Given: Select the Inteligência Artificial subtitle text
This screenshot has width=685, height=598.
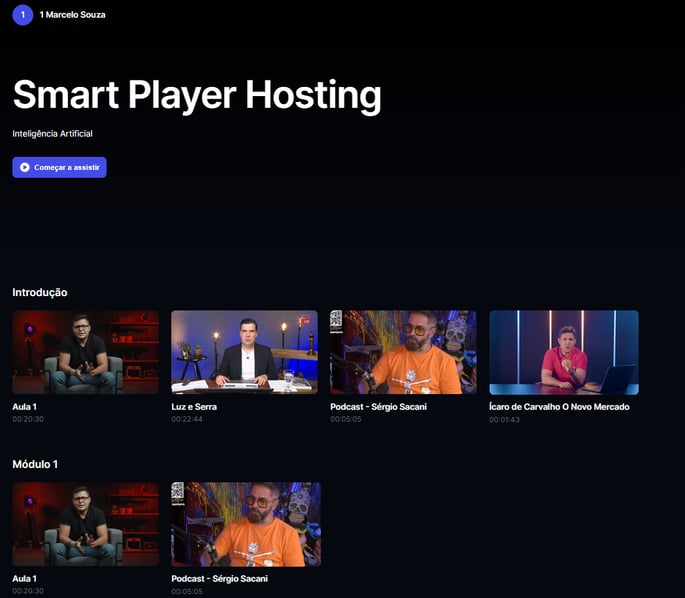Looking at the screenshot, I should tap(52, 134).
